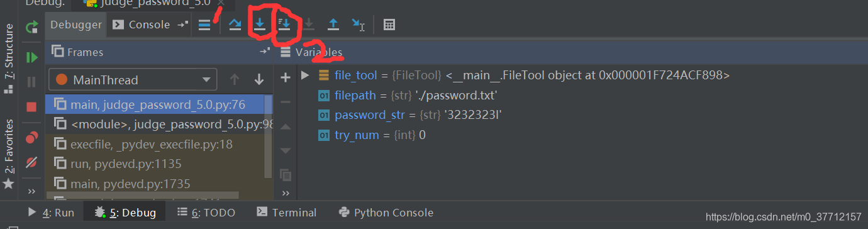This screenshot has width=868, height=229.
Task: Resume program with the green play icon
Action: point(31,58)
